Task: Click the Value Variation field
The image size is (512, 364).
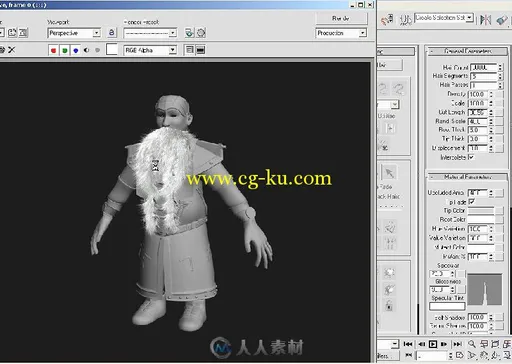Action: click(x=478, y=238)
